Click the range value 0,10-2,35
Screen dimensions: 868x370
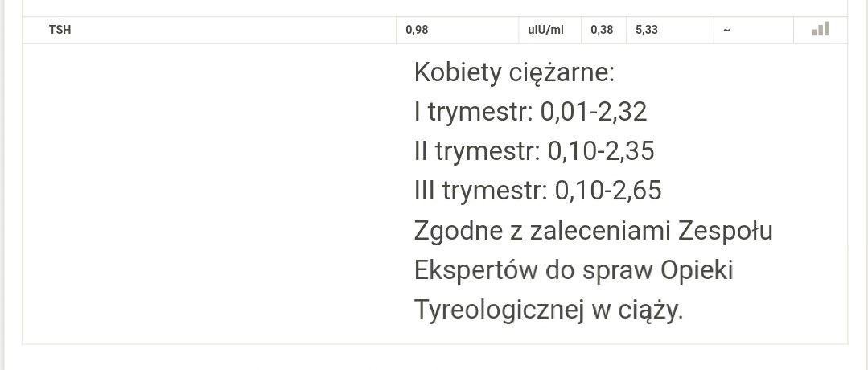pyautogui.click(x=601, y=151)
